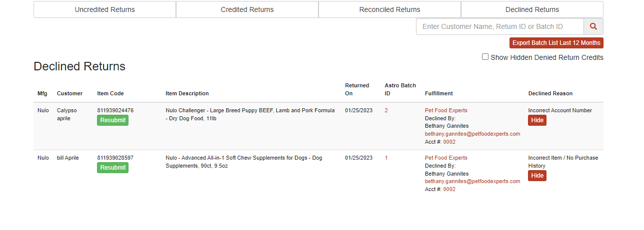Switch to Uncredited Returns tab
Screen dimensions: 644x230
[x=104, y=9]
